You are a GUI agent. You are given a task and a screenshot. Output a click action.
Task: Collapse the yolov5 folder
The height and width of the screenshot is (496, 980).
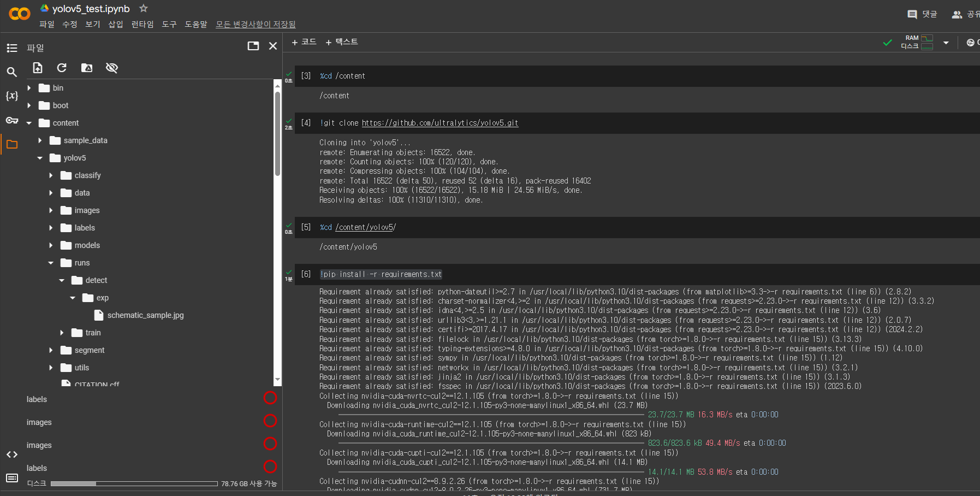coord(40,158)
